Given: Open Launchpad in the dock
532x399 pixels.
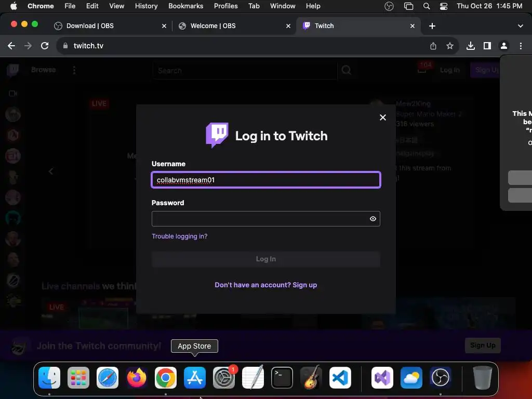Looking at the screenshot, I should (x=78, y=377).
